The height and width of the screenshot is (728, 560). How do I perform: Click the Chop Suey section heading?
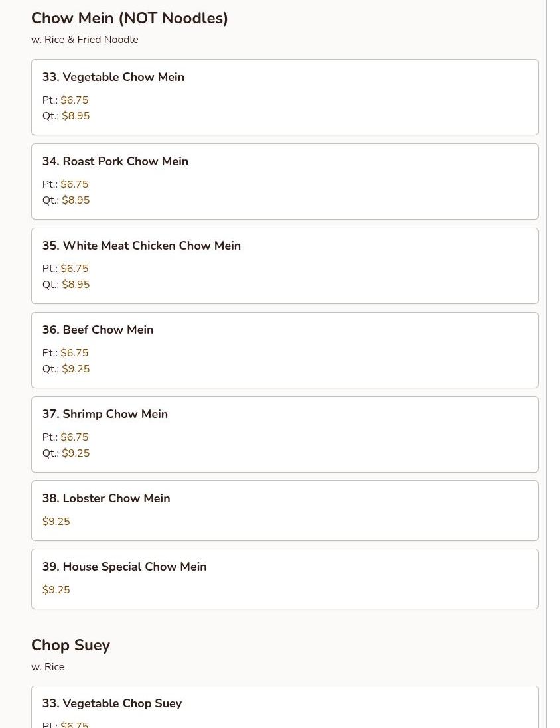pyautogui.click(x=70, y=645)
